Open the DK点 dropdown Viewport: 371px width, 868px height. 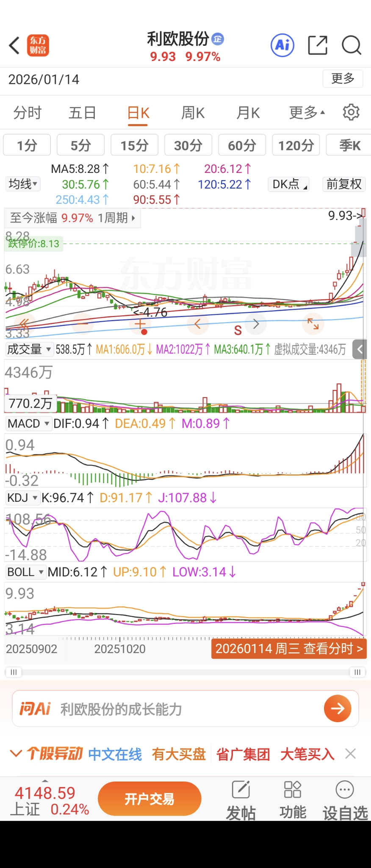tap(288, 184)
